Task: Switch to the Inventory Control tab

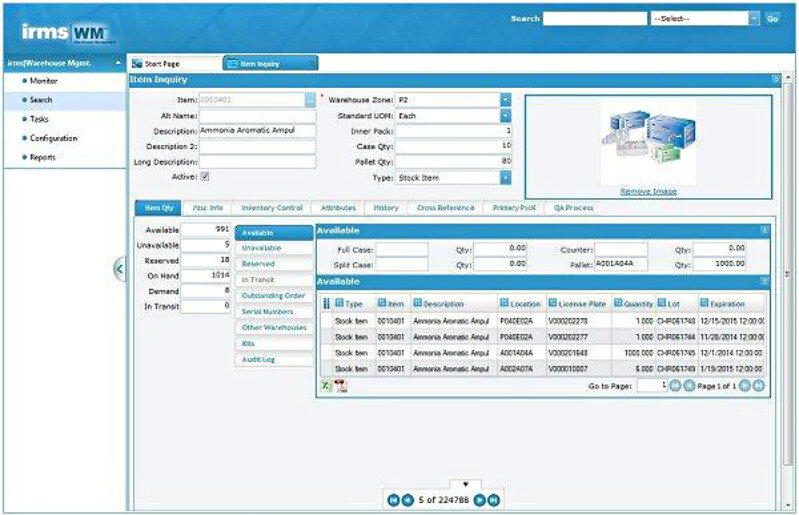Action: click(272, 208)
